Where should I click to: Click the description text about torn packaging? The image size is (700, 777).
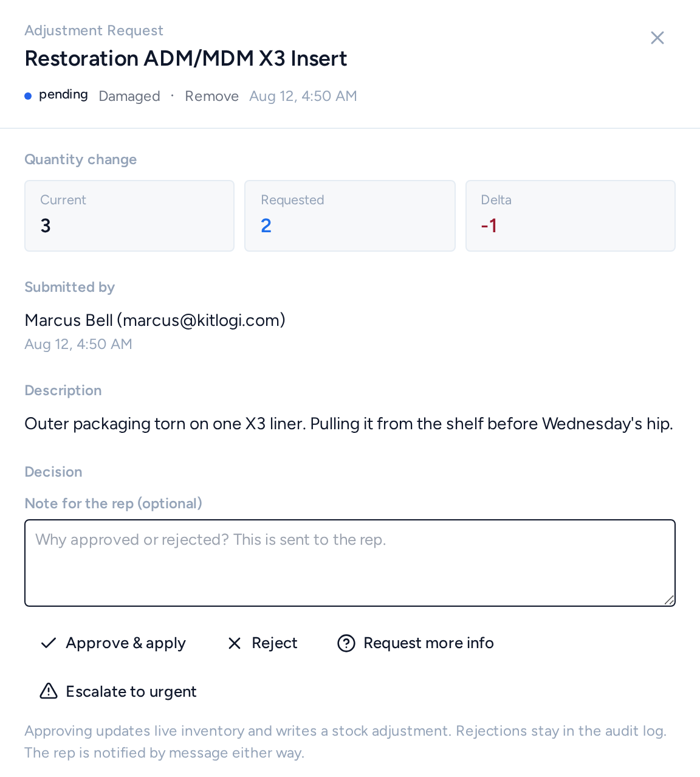[349, 424]
